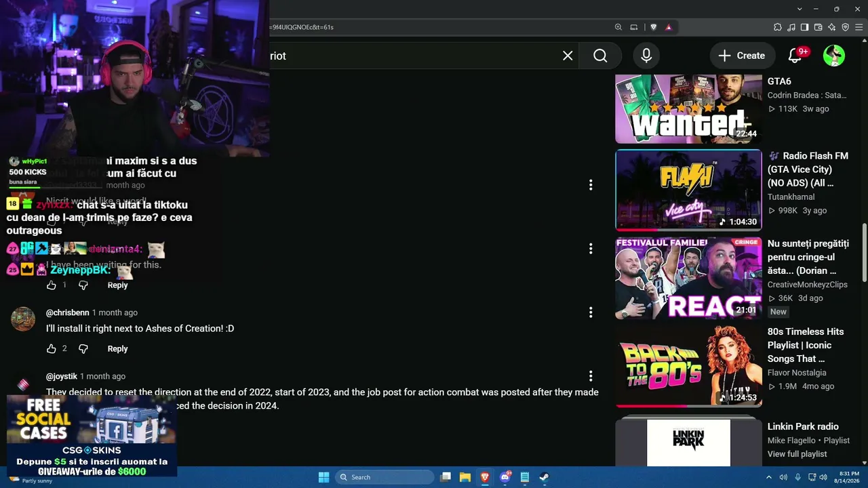The width and height of the screenshot is (868, 488).
Task: Open the Brave VPN shield icon
Action: [845, 27]
